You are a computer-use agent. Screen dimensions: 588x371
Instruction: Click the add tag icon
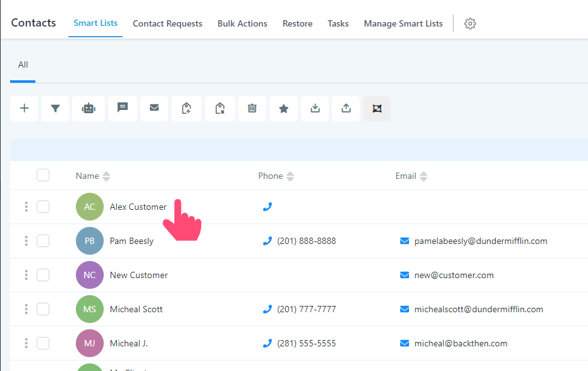pos(187,108)
